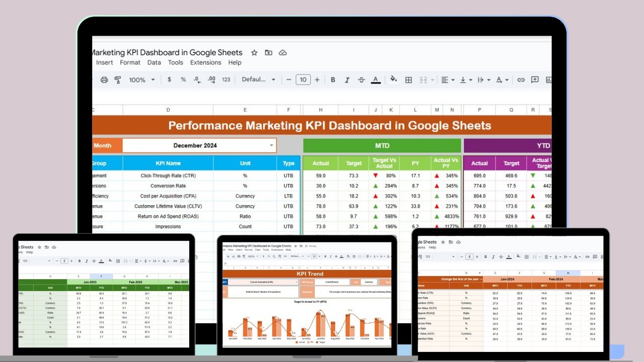Open the Help menu in the right tablet window
This screenshot has height=362, width=644.
433,247
